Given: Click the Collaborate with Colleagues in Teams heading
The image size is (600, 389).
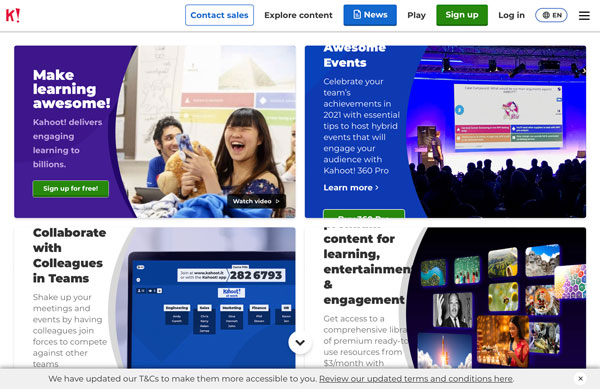Looking at the screenshot, I should [69, 256].
